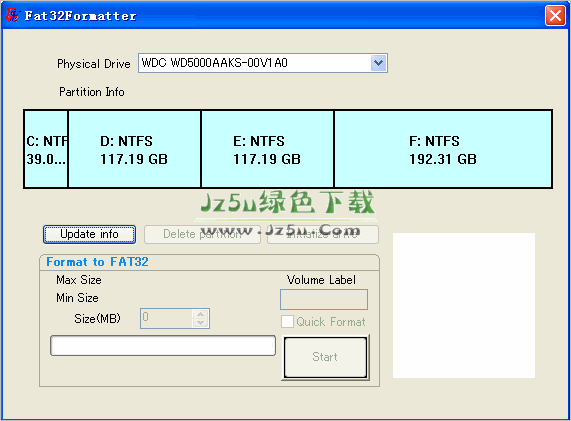Increase Size(MB) with the up spinner arrow
This screenshot has width=571, height=421.
tap(200, 314)
